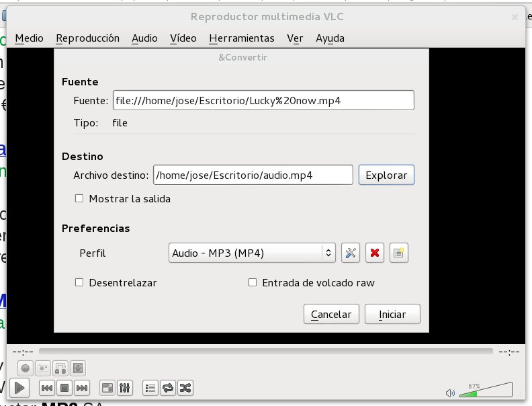The width and height of the screenshot is (532, 406).
Task: Close the VLC window
Action: (515, 17)
